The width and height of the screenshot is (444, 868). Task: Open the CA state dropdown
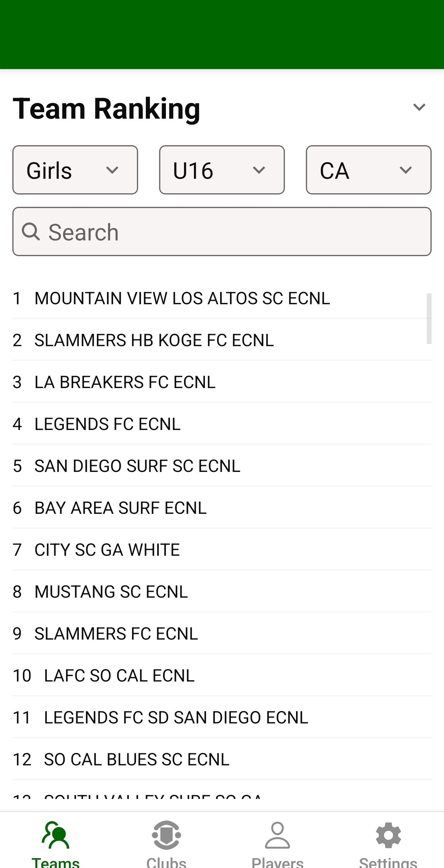[x=368, y=170]
